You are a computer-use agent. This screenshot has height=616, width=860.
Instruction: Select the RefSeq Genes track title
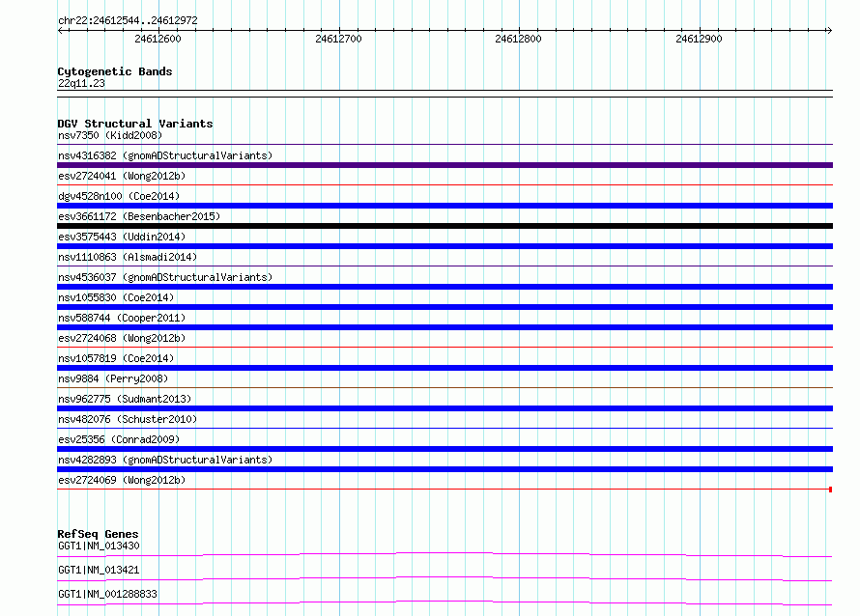[x=98, y=534]
